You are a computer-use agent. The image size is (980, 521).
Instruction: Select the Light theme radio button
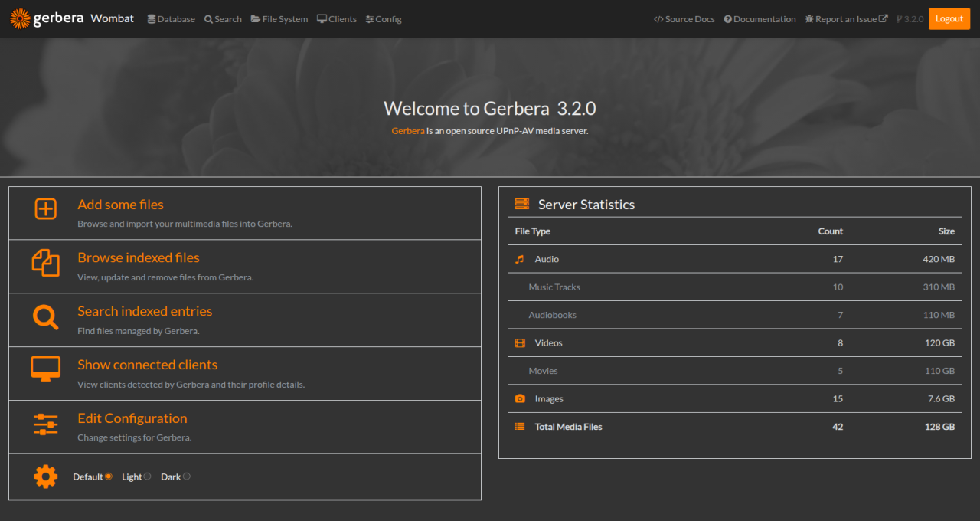coord(148,477)
